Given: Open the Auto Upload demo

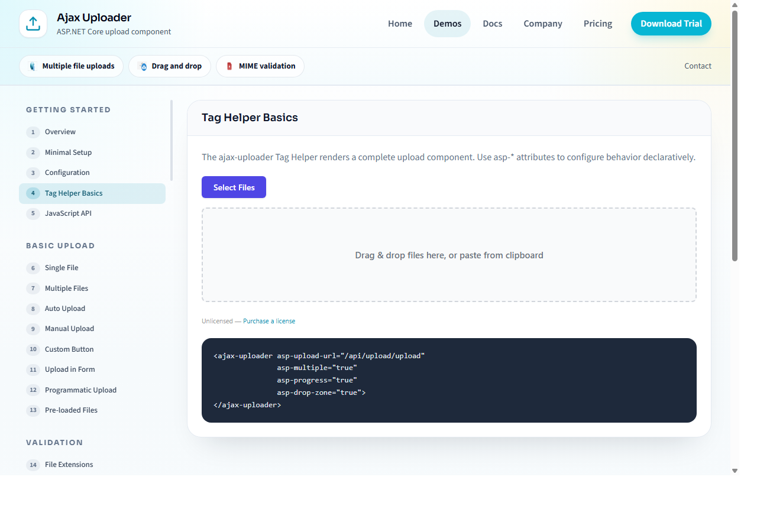Looking at the screenshot, I should 92,309.
